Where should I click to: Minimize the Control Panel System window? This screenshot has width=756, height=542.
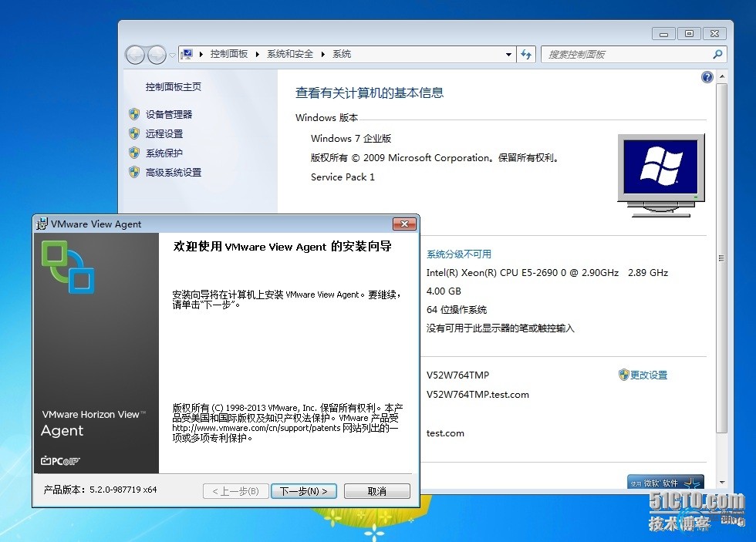coord(664,34)
